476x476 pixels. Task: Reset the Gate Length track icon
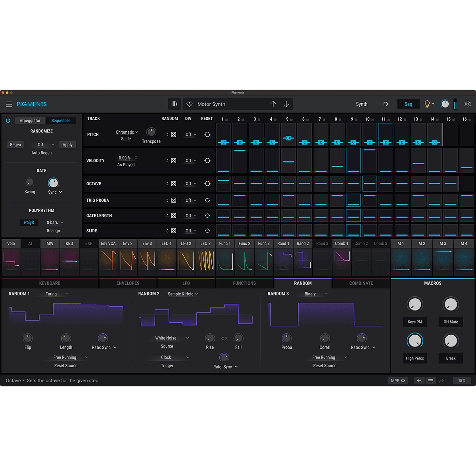(x=207, y=216)
